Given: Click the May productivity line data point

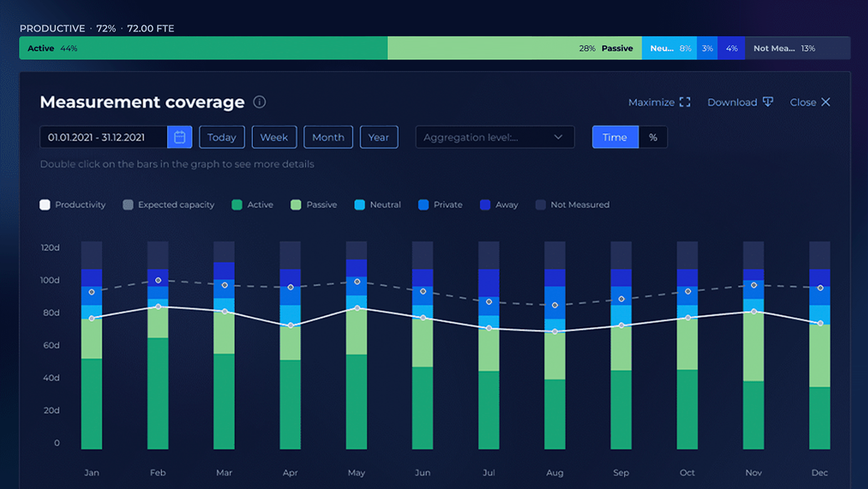Looking at the screenshot, I should tap(357, 308).
